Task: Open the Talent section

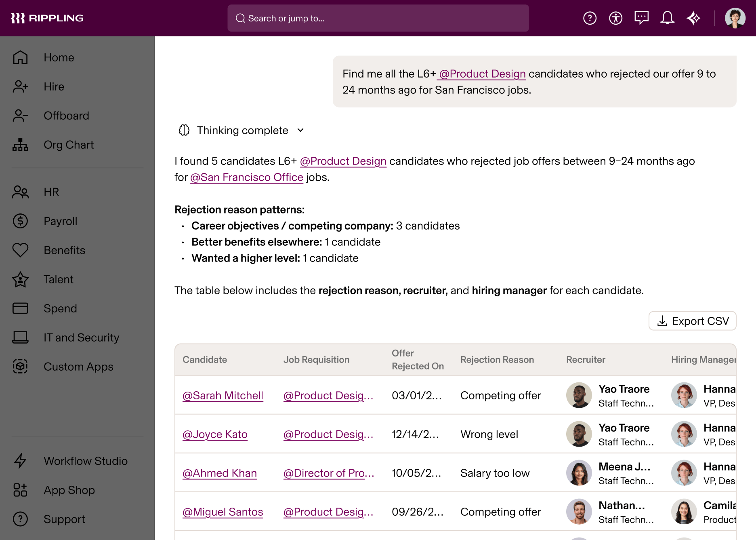Action: (x=59, y=279)
